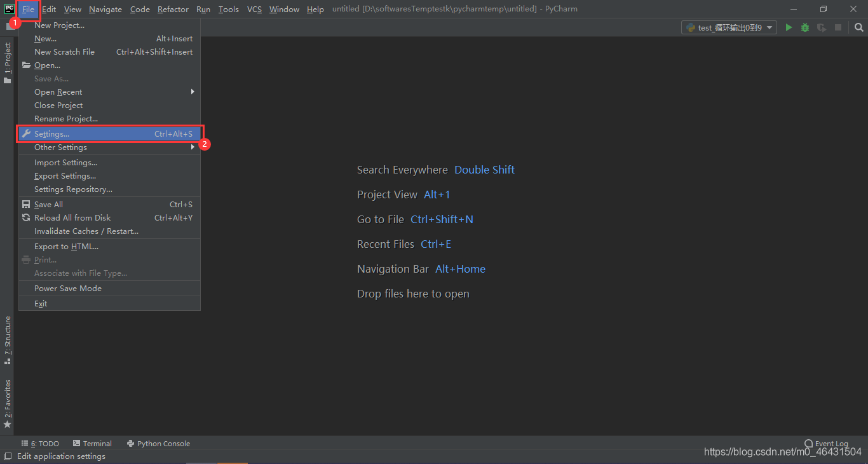Click the Debug bug icon
868x464 pixels.
[805, 27]
